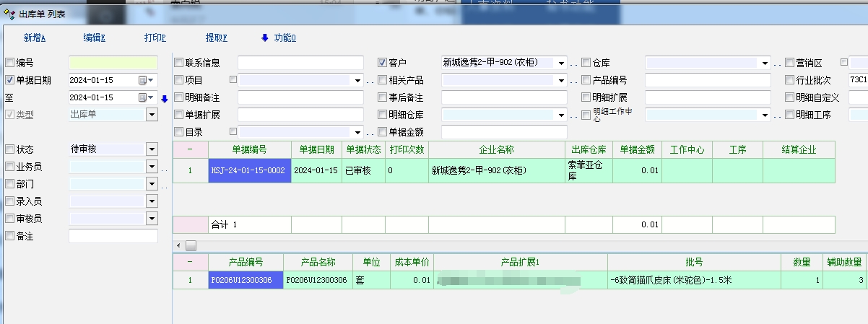Expand the 状态 dropdown showing 待审核

152,149
